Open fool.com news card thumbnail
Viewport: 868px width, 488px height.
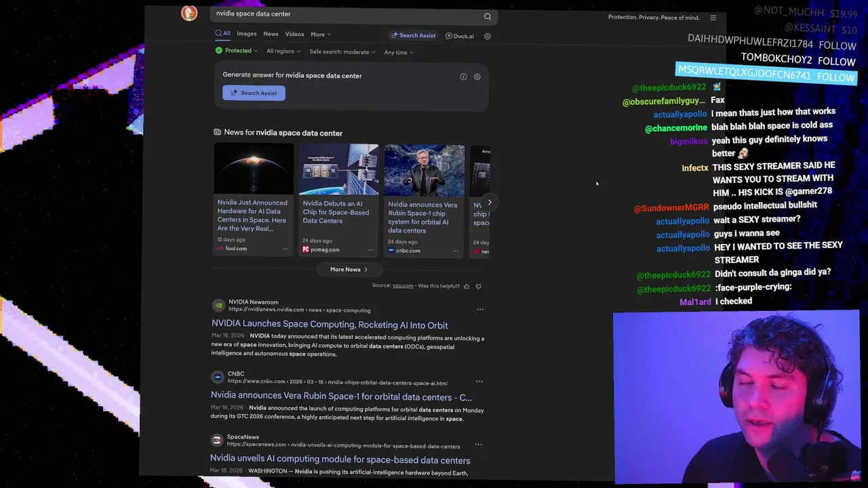pos(254,169)
